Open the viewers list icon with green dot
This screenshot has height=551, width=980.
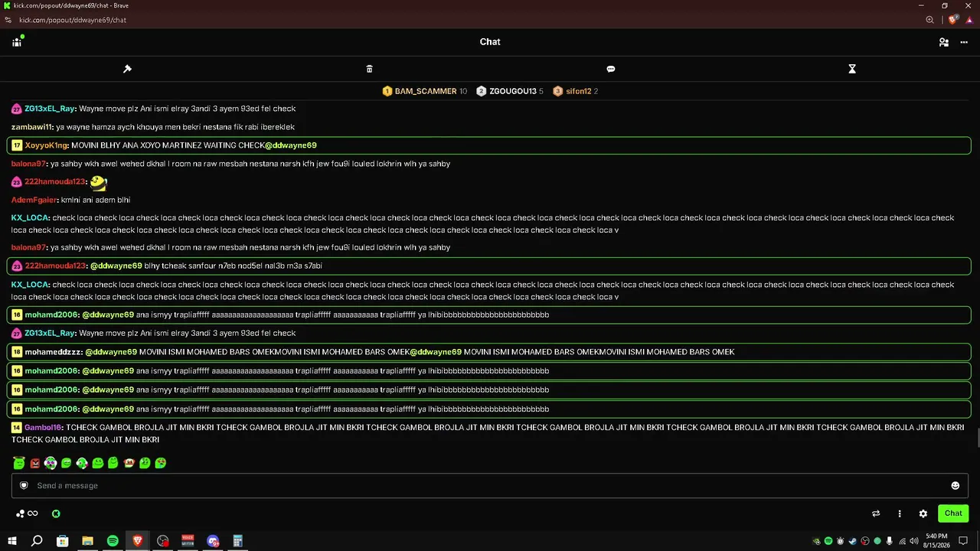17,41
